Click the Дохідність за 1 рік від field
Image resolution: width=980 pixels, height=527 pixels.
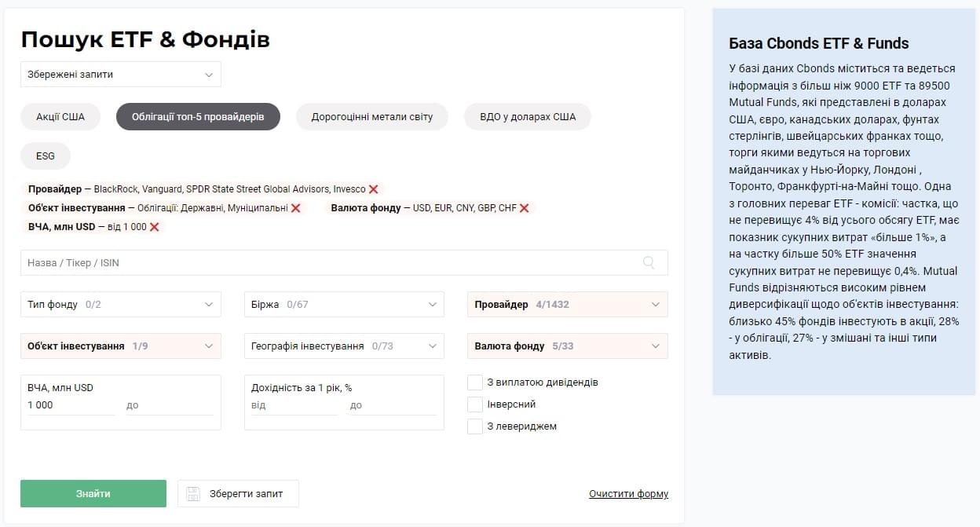pyautogui.click(x=294, y=405)
